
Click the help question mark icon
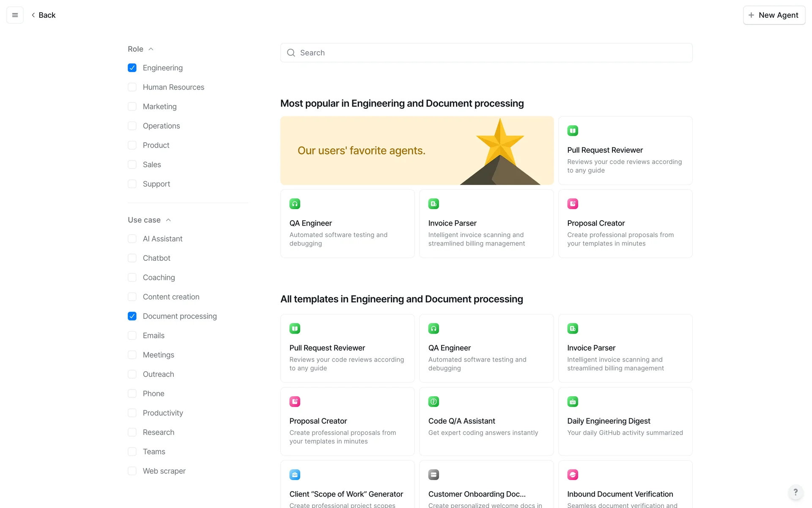tap(795, 492)
